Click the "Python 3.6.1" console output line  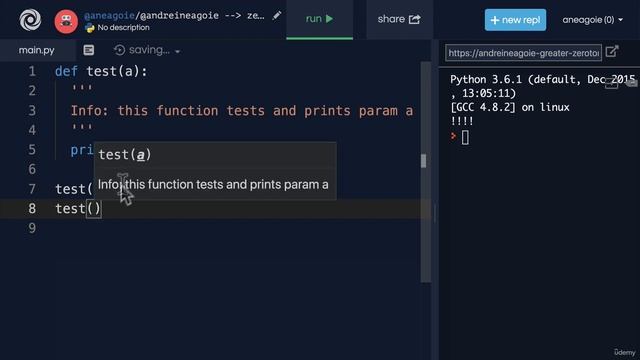click(542, 80)
